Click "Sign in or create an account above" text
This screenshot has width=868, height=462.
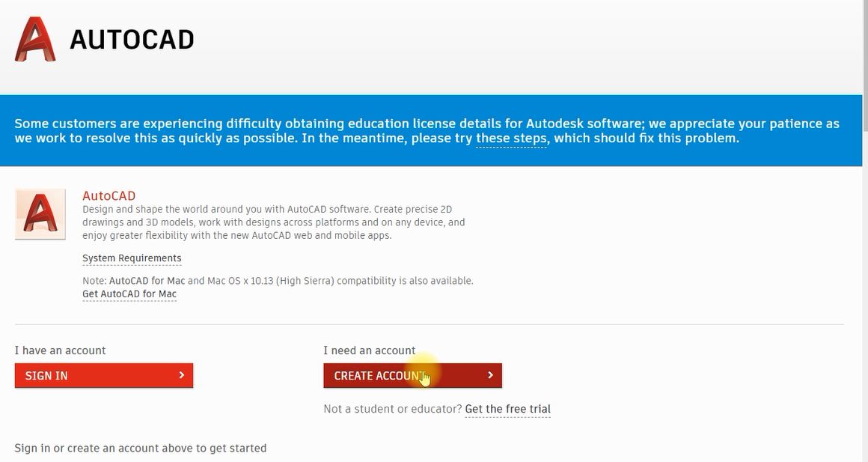click(140, 448)
